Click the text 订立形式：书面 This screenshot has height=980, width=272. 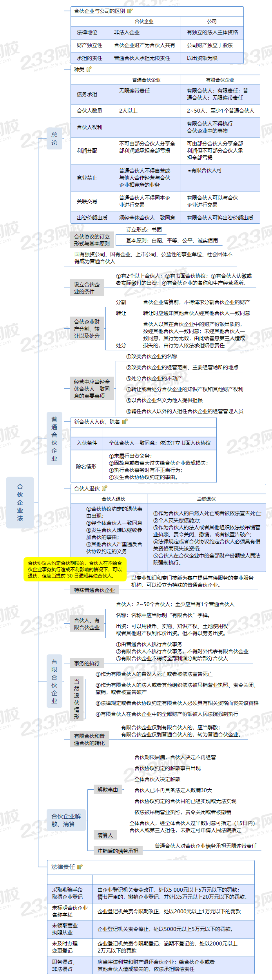pos(144,230)
